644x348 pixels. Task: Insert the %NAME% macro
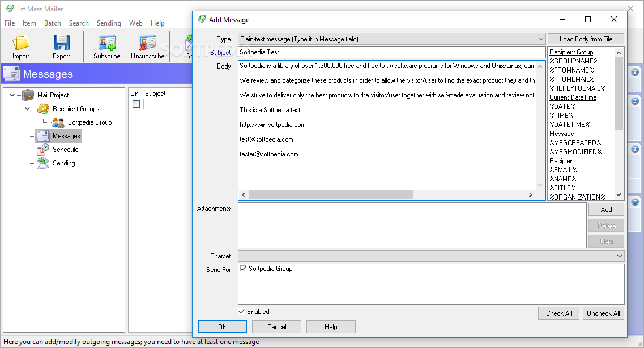[x=562, y=179]
